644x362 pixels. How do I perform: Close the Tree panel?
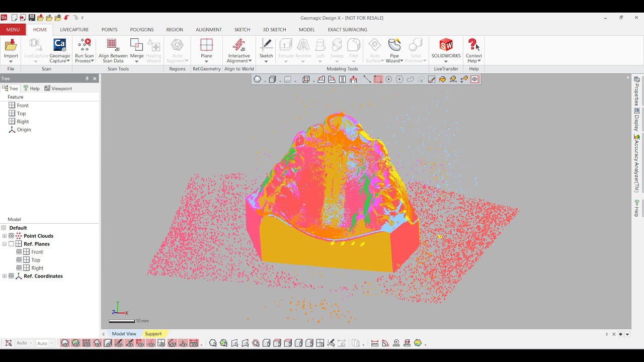[95, 78]
